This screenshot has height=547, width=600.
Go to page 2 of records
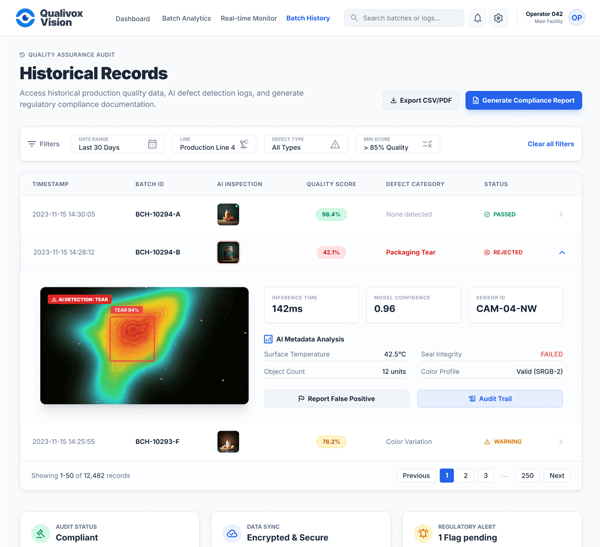tap(466, 476)
